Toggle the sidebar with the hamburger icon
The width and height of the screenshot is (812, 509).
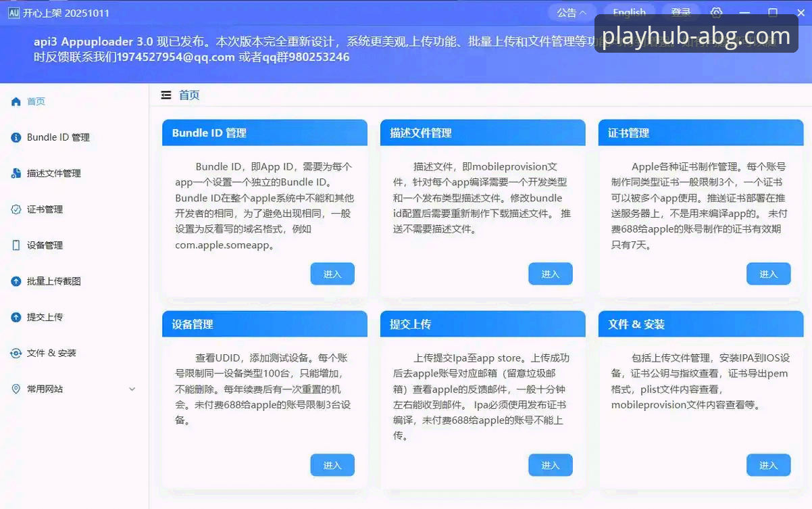tap(166, 95)
